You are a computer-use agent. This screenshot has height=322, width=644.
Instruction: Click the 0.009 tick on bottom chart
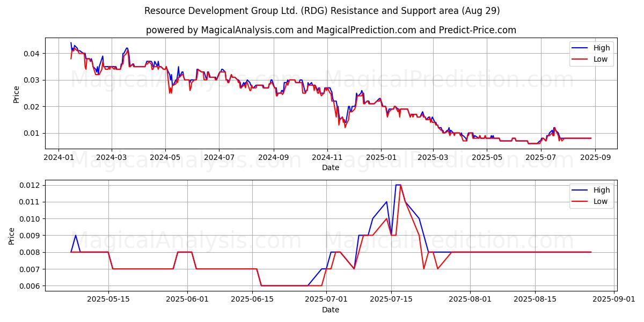pyautogui.click(x=30, y=236)
